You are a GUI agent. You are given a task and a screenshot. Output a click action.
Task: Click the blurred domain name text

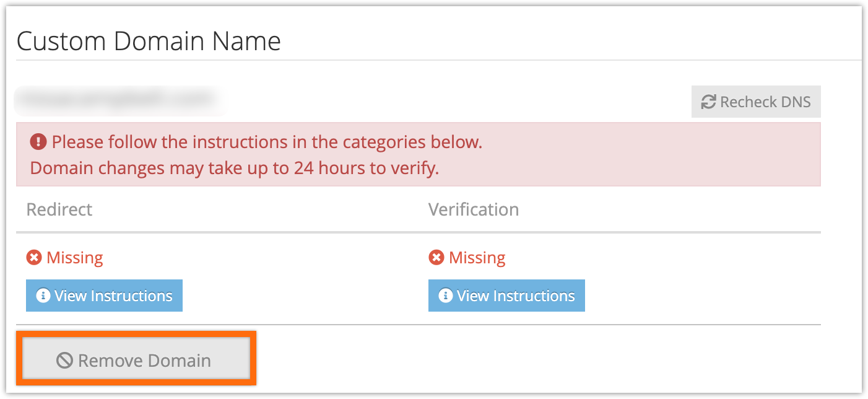tap(118, 99)
